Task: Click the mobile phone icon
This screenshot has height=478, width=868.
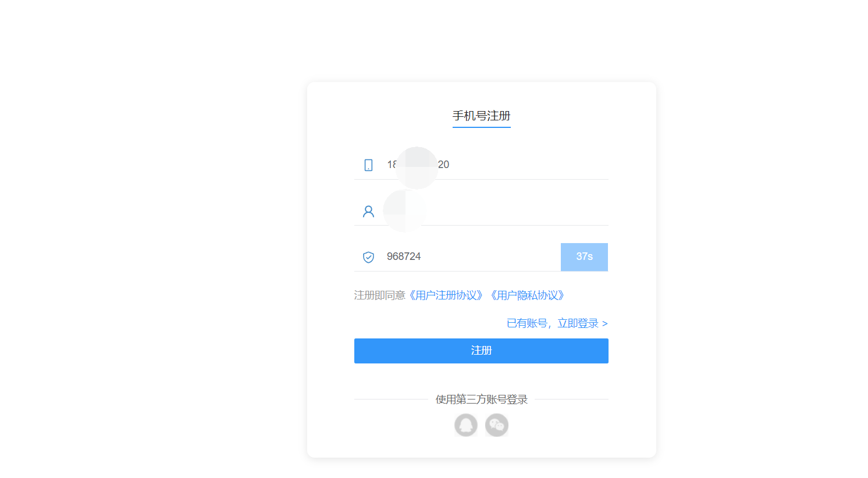Action: 368,165
